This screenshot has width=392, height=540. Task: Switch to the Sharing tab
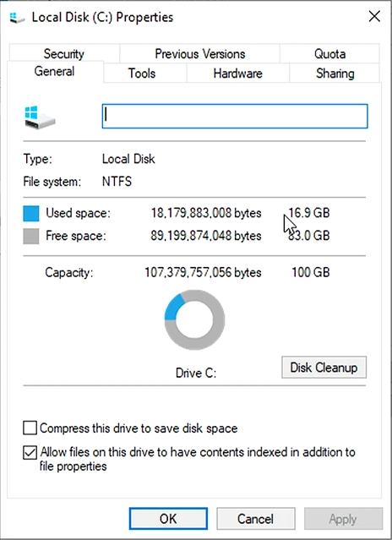335,74
